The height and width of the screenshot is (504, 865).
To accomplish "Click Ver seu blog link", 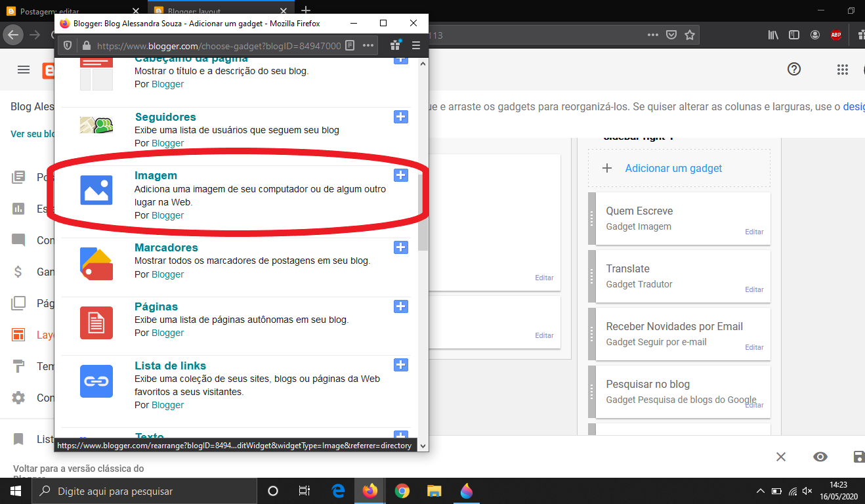I will (32, 134).
